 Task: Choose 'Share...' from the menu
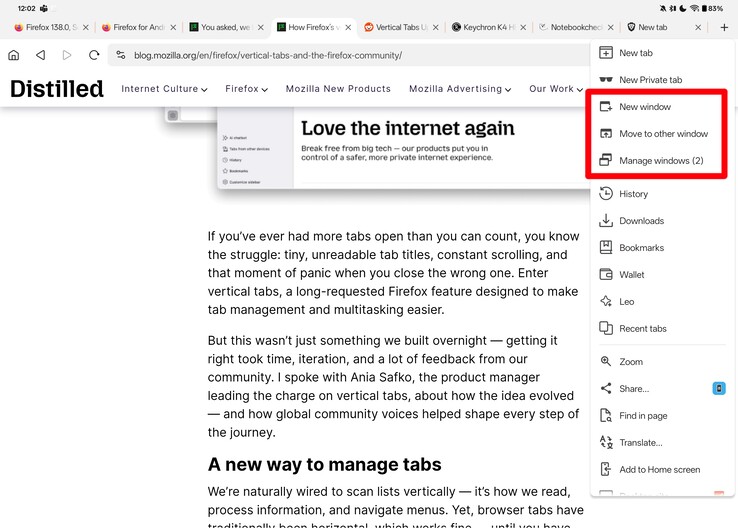point(652,388)
